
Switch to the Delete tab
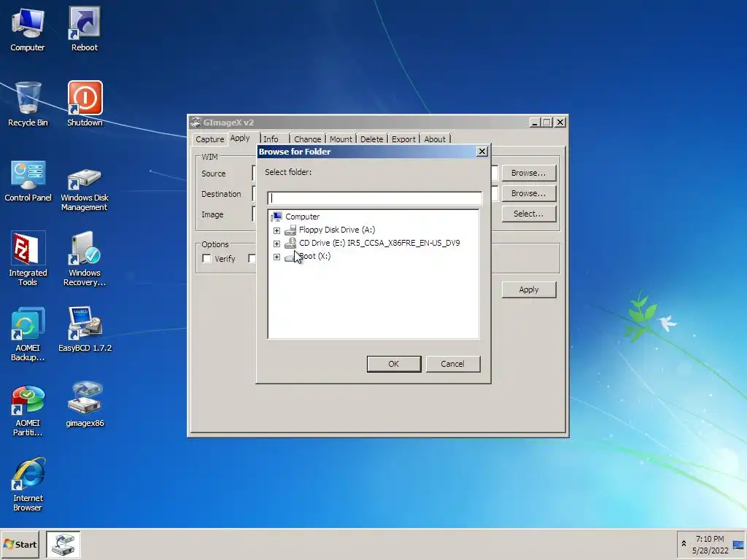371,139
